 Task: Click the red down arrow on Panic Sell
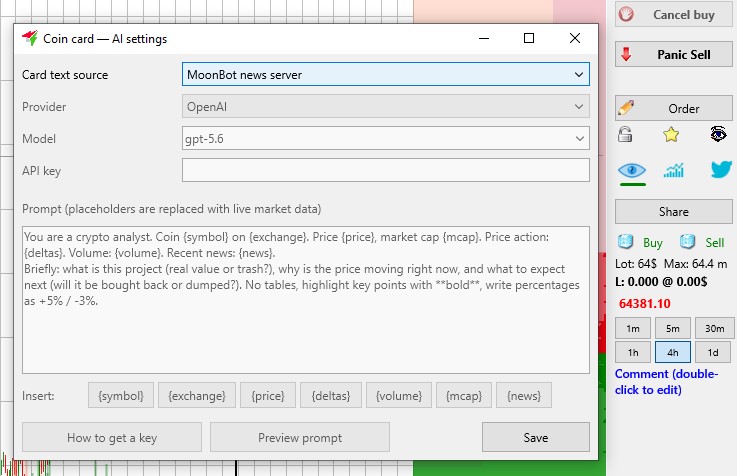pyautogui.click(x=626, y=54)
